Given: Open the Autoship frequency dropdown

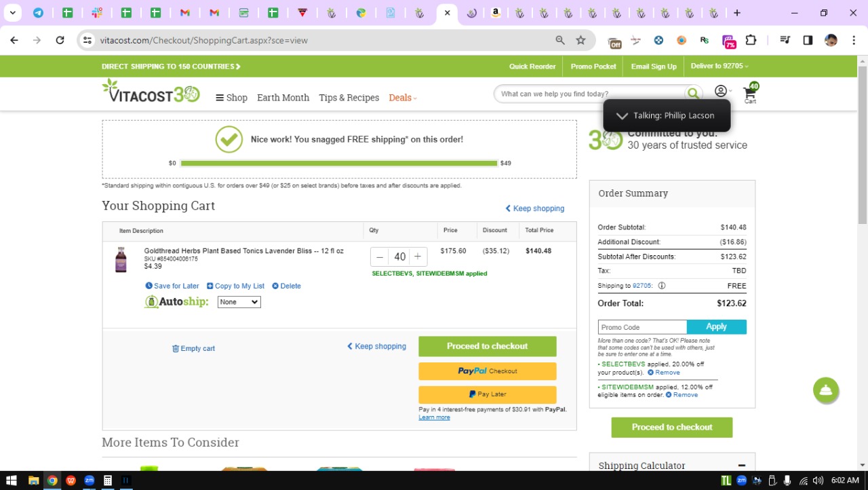Looking at the screenshot, I should pyautogui.click(x=239, y=302).
